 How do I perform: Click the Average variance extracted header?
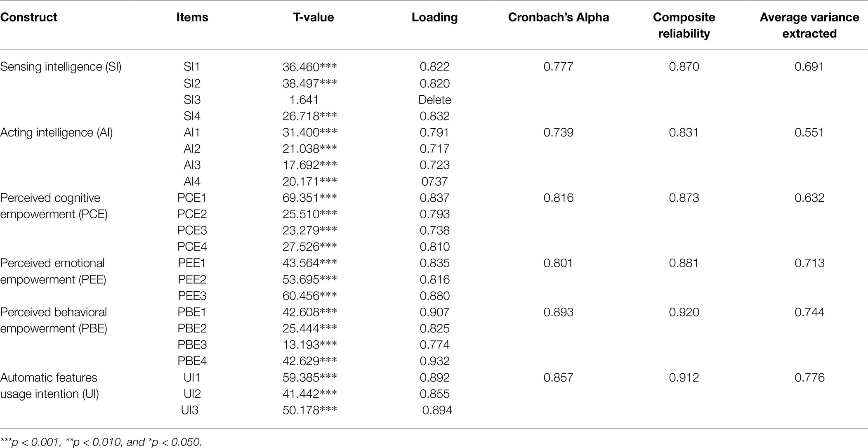[x=809, y=25]
